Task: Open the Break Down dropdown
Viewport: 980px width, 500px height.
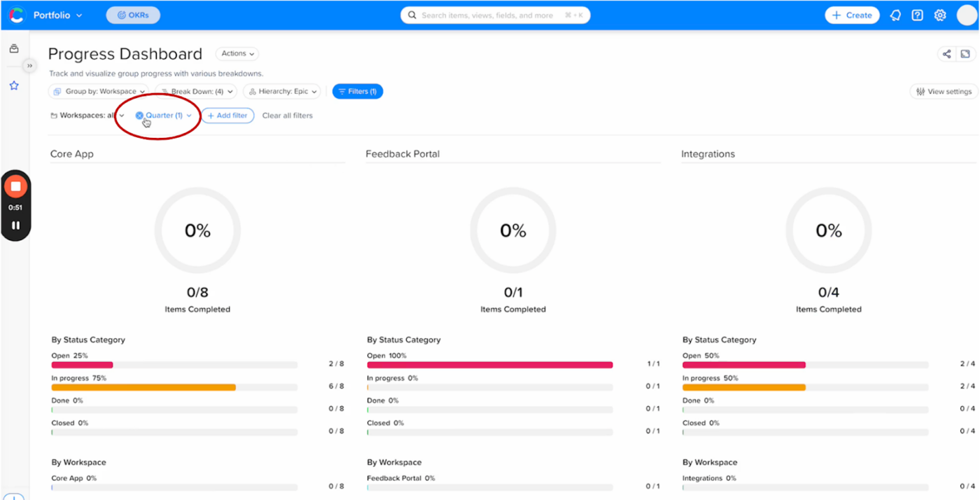Action: (x=195, y=92)
